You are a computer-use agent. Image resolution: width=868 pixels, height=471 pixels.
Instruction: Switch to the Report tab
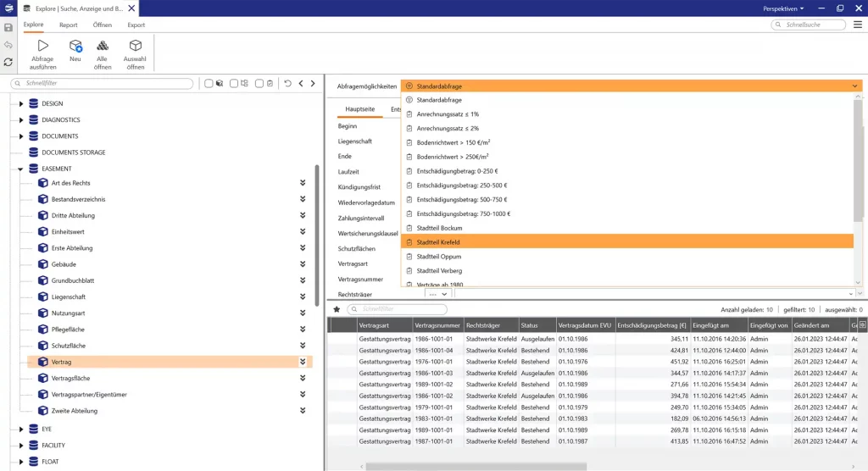68,25
